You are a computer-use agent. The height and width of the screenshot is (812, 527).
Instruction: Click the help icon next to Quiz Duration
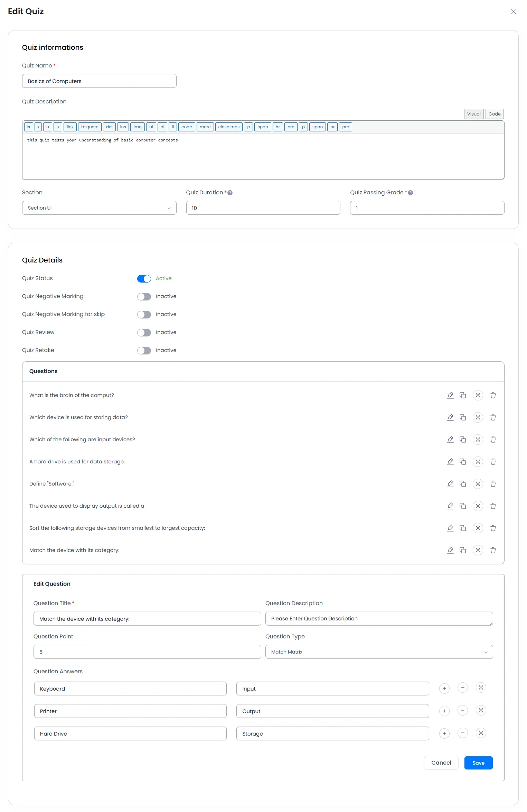point(230,193)
